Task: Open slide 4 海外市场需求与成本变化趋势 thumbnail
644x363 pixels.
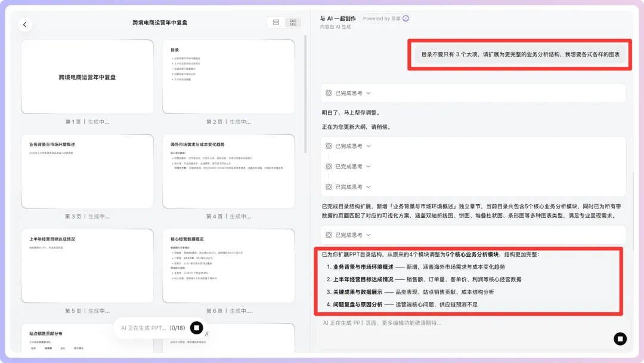Action: [x=229, y=171]
